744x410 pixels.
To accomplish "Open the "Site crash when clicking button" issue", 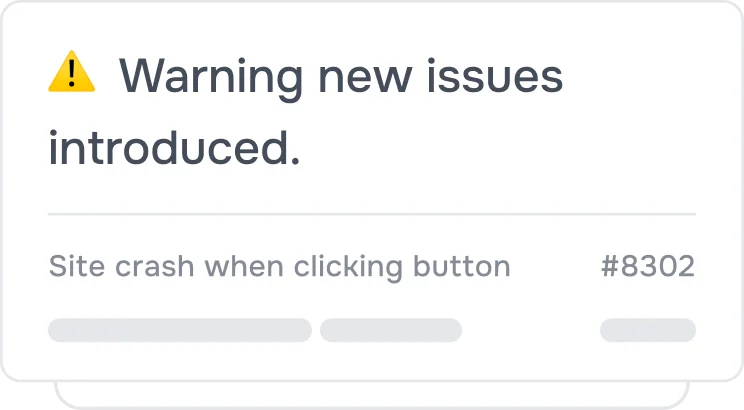I will click(279, 267).
